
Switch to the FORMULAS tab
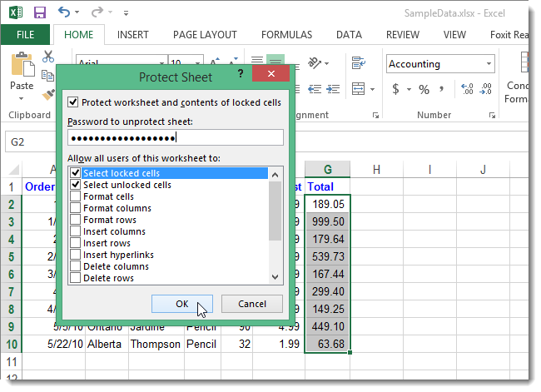tap(286, 35)
